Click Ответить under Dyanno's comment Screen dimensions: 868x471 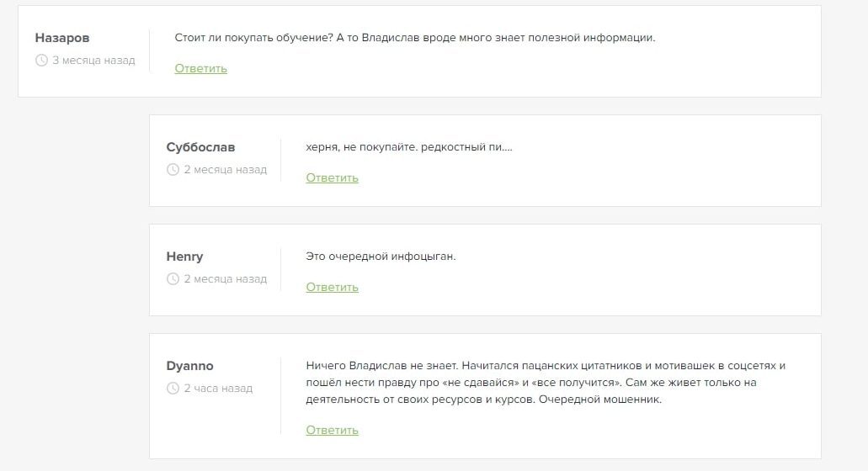pos(333,430)
